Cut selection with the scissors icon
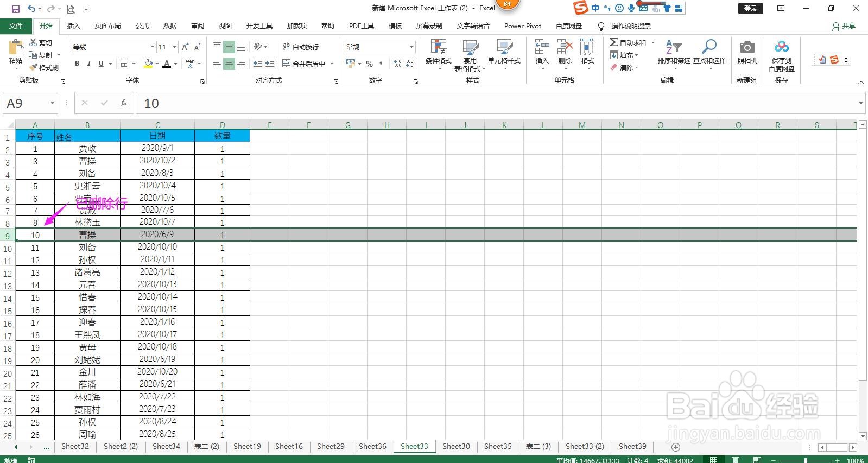The height and width of the screenshot is (463, 868). [34, 42]
